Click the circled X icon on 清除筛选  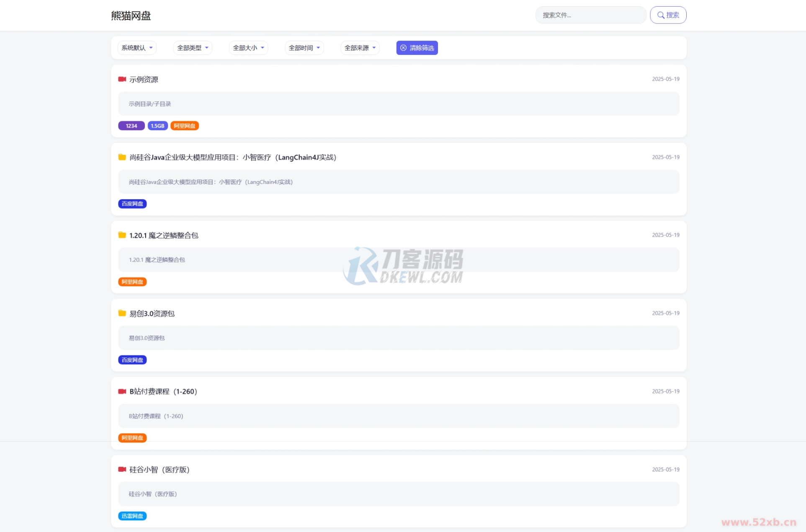[403, 48]
